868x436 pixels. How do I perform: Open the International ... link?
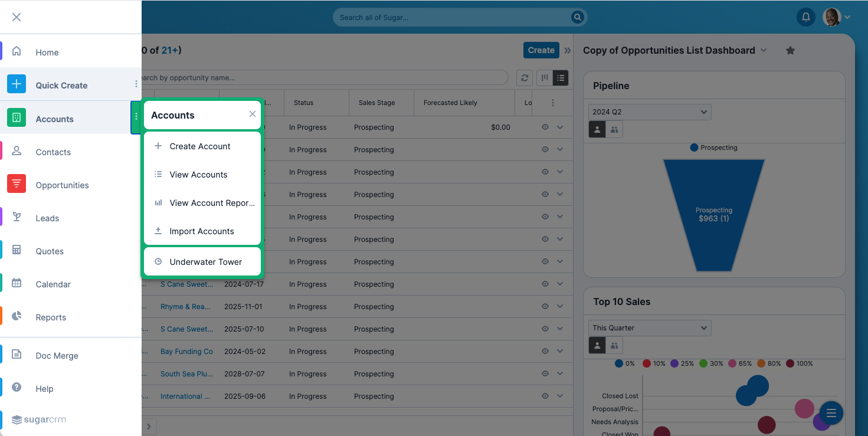[185, 396]
